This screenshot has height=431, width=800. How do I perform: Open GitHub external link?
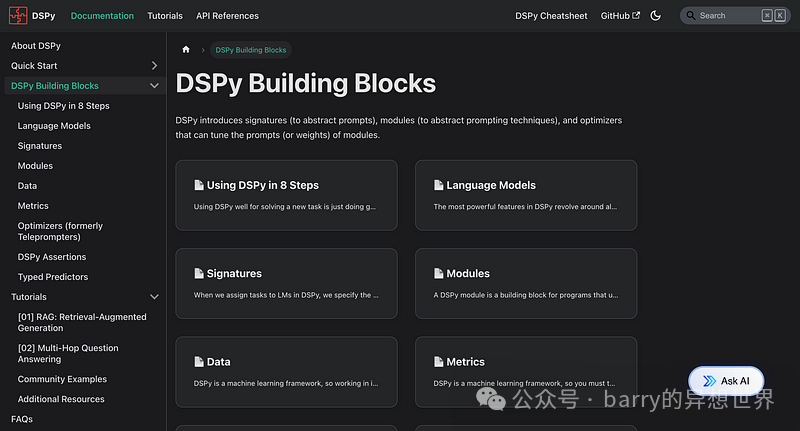pyautogui.click(x=620, y=16)
